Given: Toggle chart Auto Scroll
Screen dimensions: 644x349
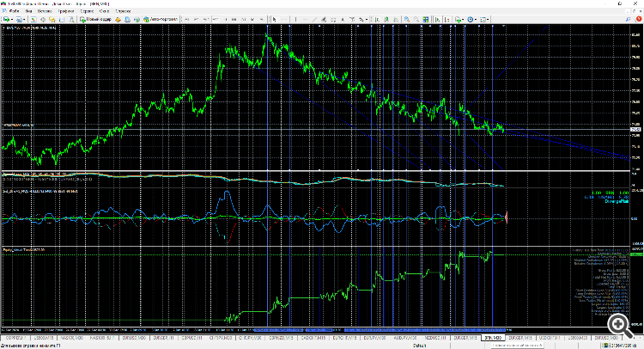Looking at the screenshot, I should 437,19.
